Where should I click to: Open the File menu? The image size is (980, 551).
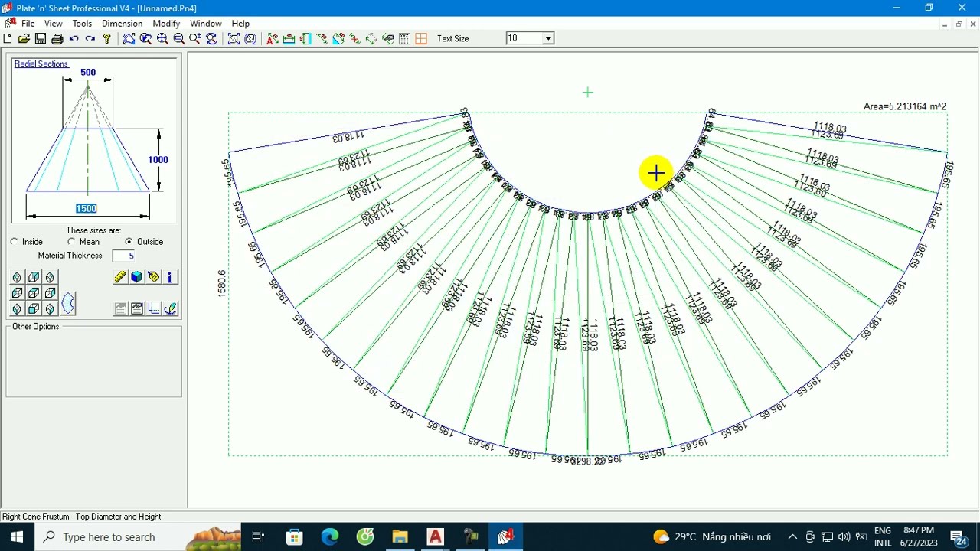(28, 24)
